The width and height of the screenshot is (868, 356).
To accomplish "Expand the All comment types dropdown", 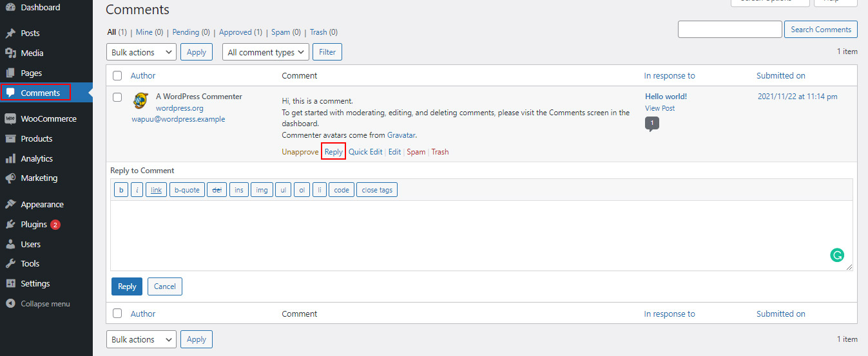I will pyautogui.click(x=265, y=52).
